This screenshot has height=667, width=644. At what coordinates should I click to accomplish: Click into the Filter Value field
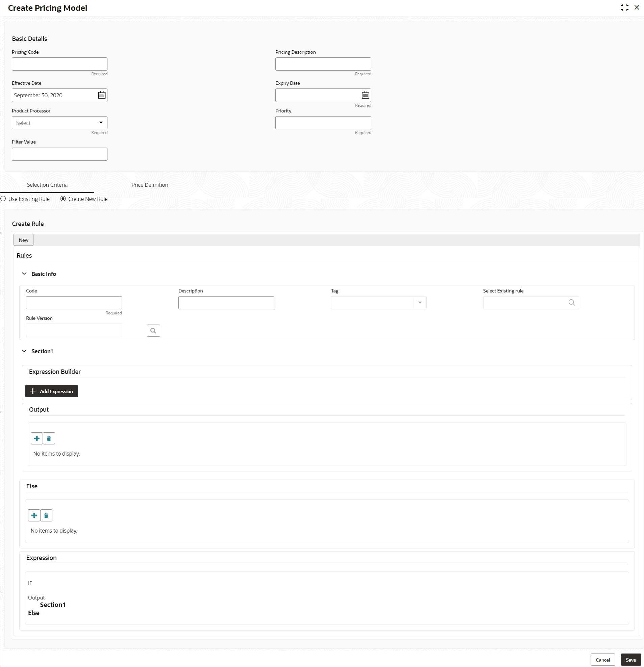pyautogui.click(x=59, y=154)
